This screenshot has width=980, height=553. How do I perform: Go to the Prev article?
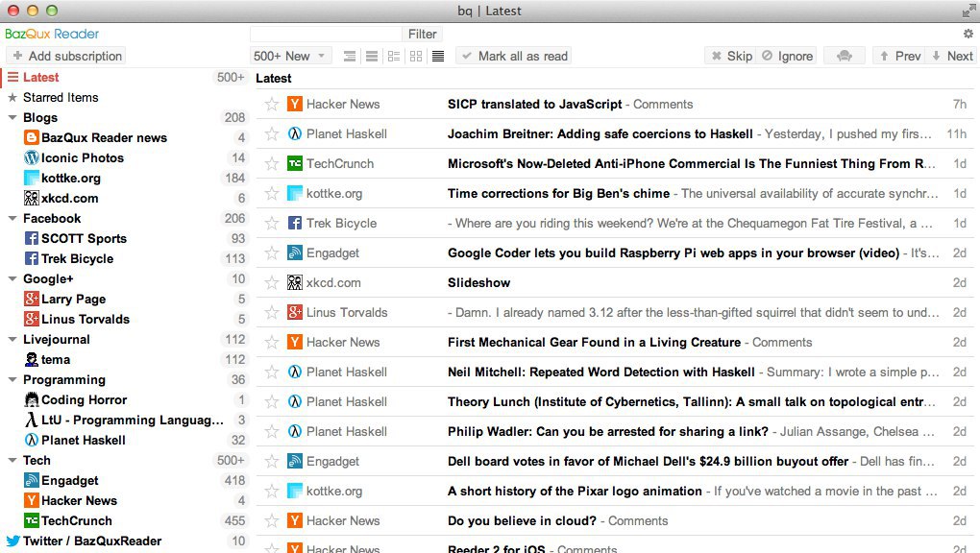point(900,57)
